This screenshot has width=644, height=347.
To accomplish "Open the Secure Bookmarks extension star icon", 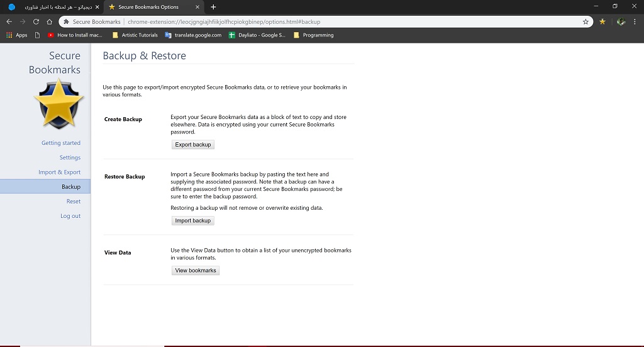I will tap(602, 22).
